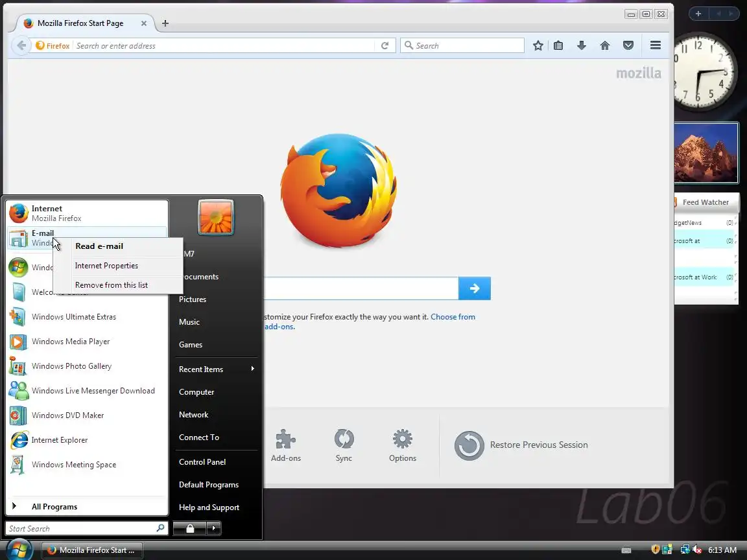Open Windows Meeting Space

tap(87, 465)
